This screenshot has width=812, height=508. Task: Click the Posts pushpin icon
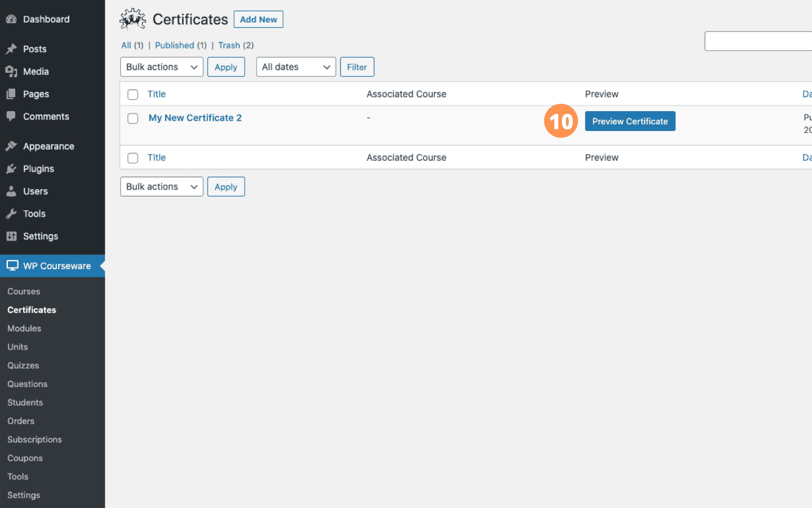(11, 49)
